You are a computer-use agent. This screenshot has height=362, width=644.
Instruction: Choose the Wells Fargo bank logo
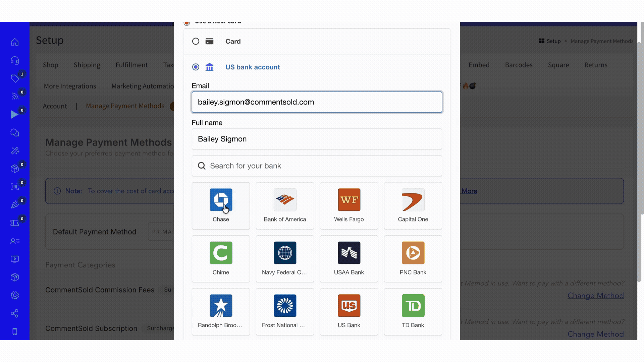click(349, 200)
